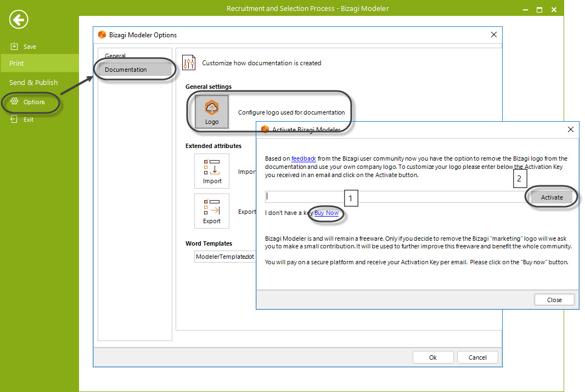Screen dimensions: 585x392
Task: Confirm options with the Ok button
Action: pyautogui.click(x=433, y=357)
